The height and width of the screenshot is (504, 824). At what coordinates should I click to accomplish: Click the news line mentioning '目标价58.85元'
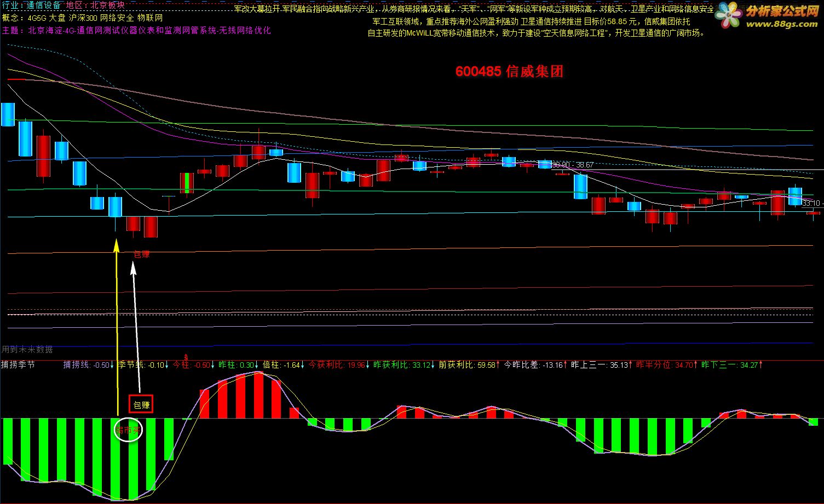tap(531, 21)
